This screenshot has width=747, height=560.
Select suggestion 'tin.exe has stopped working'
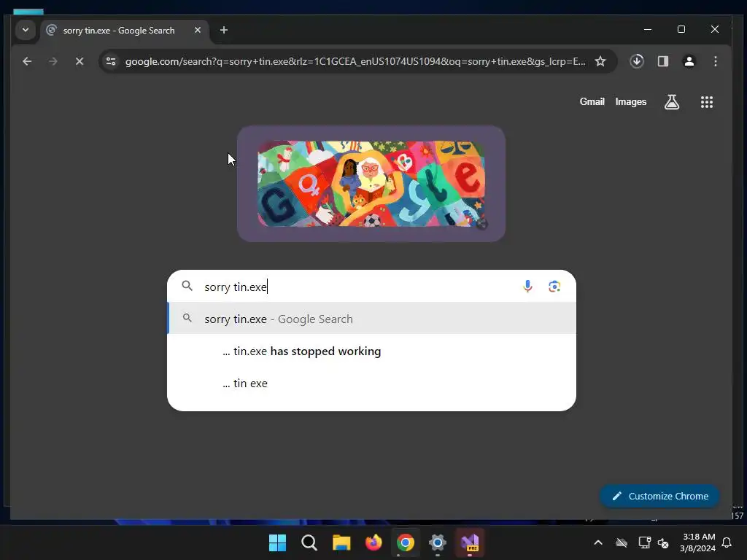[x=371, y=351]
